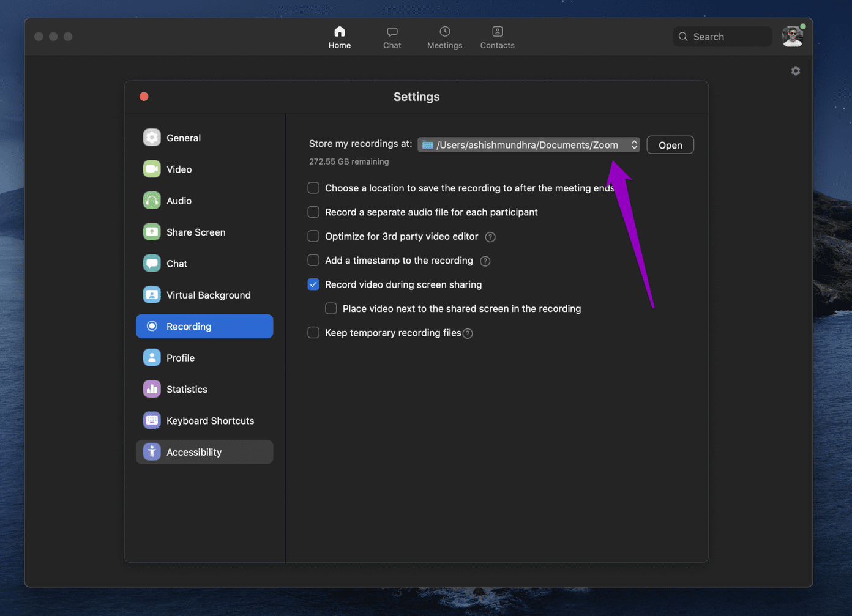Click the Open button for recordings folder

pos(670,145)
